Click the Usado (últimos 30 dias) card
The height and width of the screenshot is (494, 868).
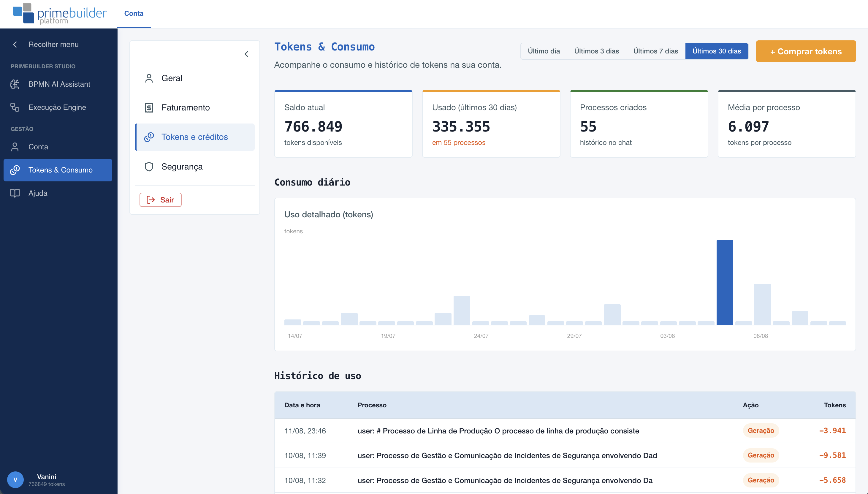pos(491,124)
